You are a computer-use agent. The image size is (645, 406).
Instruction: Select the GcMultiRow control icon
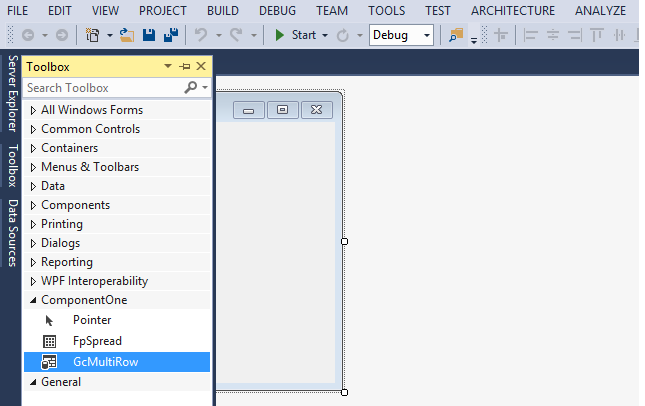(x=49, y=362)
